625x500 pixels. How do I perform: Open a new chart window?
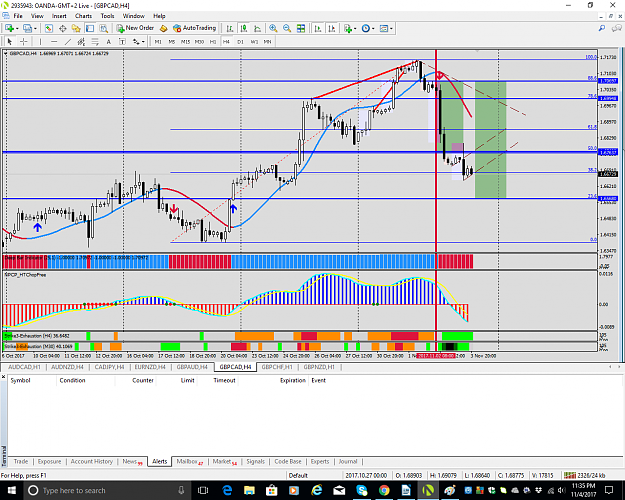point(9,28)
